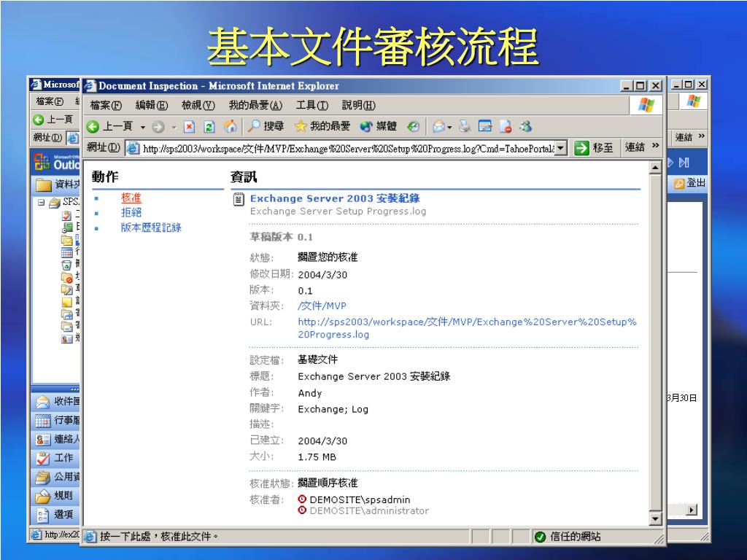747x560 pixels.
Task: Click the document icon beside Exchange Server 2003 title
Action: [239, 200]
